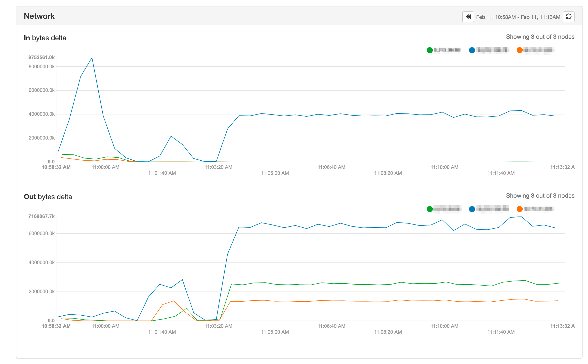Image resolution: width=588 pixels, height=364 pixels.
Task: Click Showing 3 out of 3 nodes above In chart
Action: point(540,37)
